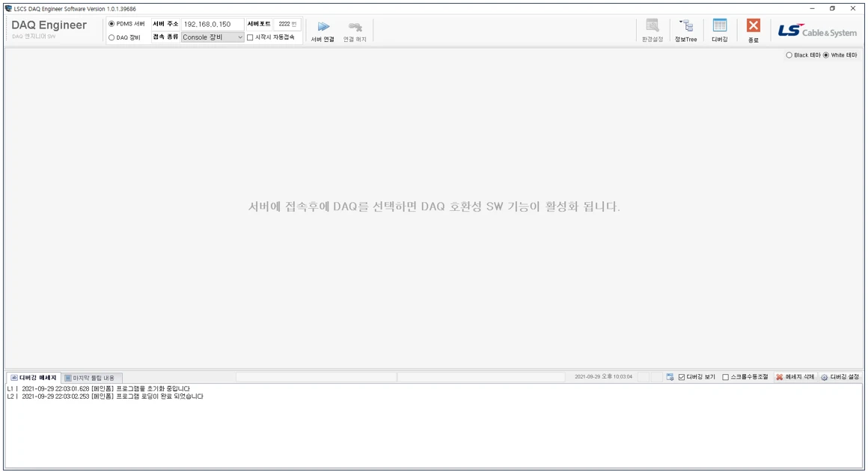Open the 디버깅 grid icon in toolbar
868x472 pixels.
(720, 25)
